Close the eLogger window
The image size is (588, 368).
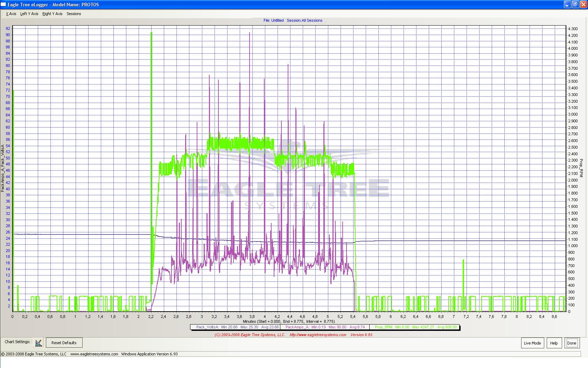pos(583,5)
